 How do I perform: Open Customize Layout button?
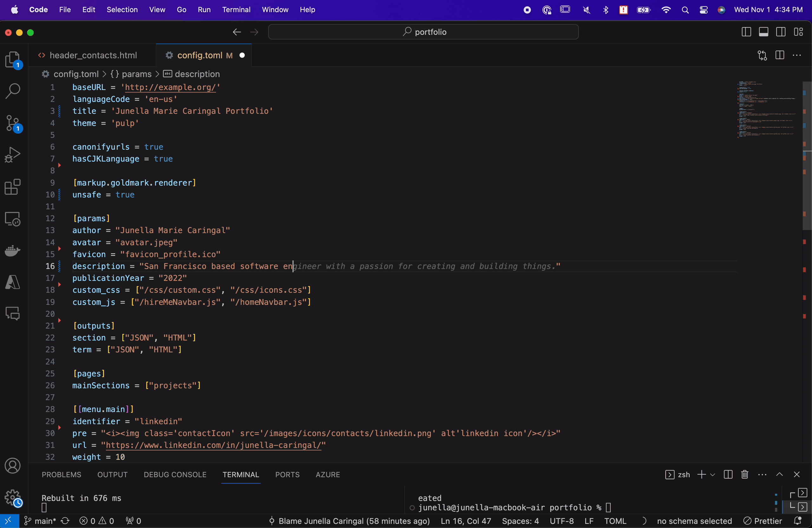[798, 32]
